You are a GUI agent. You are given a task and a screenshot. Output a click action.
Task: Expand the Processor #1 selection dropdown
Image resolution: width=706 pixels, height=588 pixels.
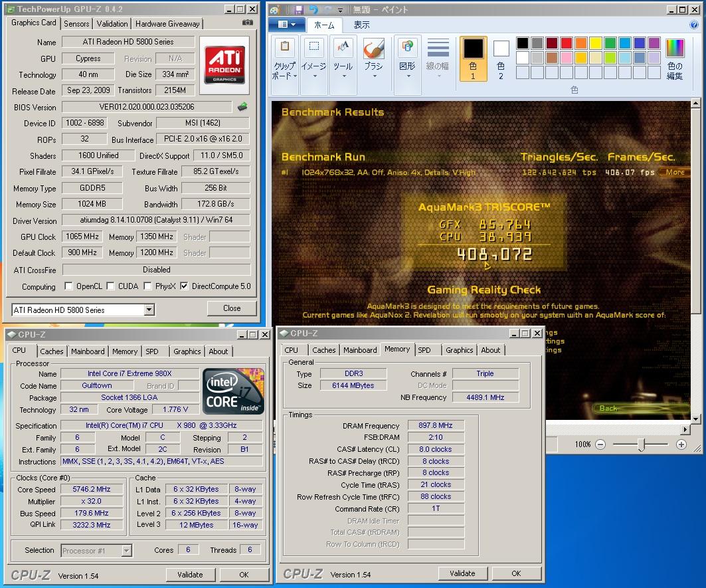[x=126, y=550]
